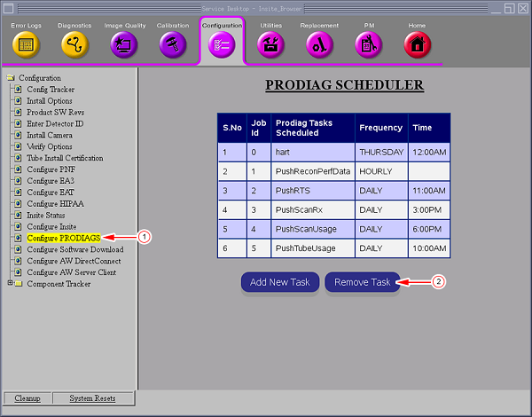Click the Add New Task button

pos(279,282)
